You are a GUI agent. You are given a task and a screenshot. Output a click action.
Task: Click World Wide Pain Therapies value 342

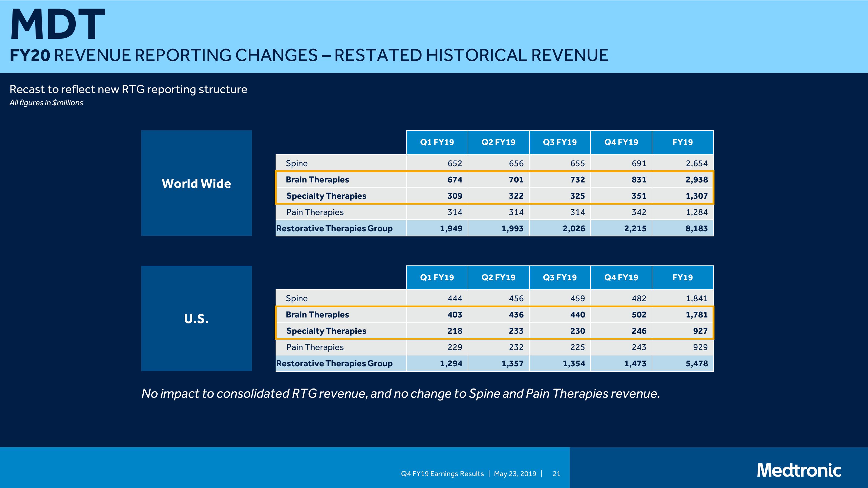(639, 212)
